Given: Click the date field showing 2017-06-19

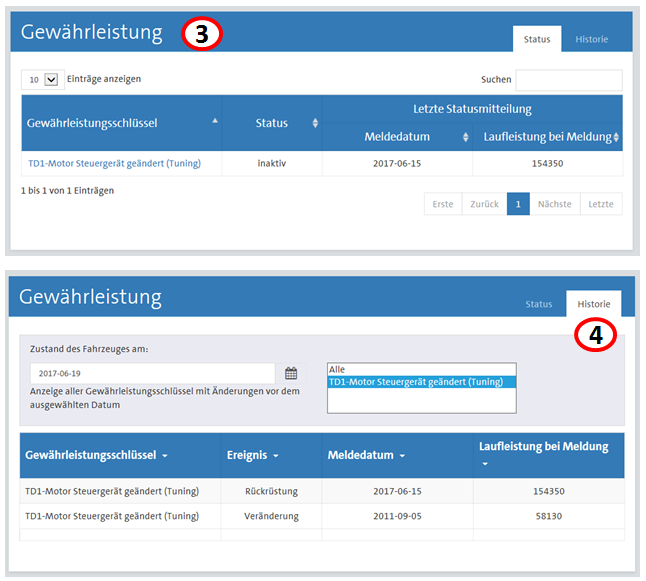Looking at the screenshot, I should tap(152, 373).
